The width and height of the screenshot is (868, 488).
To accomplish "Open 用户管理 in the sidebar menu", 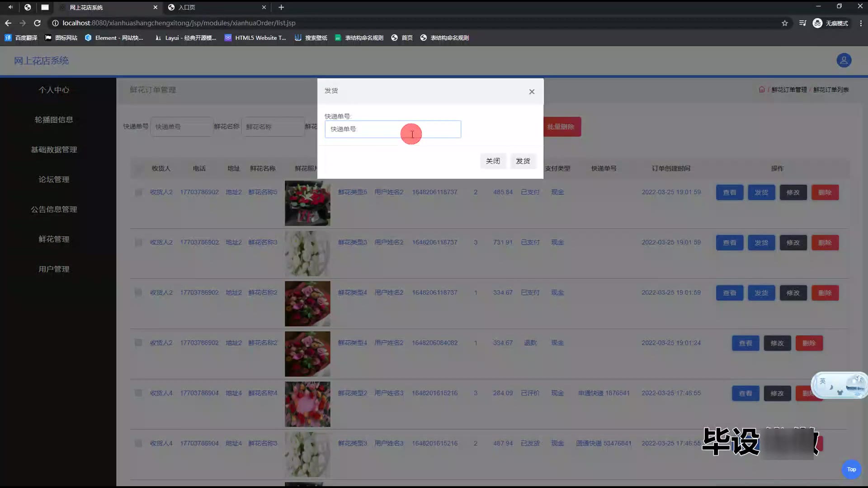I will tap(54, 269).
